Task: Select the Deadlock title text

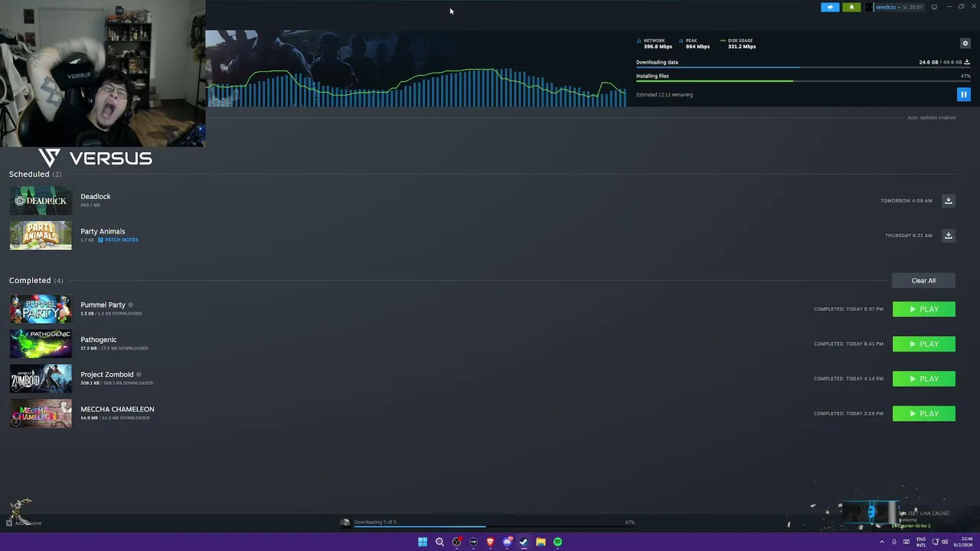Action: click(x=96, y=197)
